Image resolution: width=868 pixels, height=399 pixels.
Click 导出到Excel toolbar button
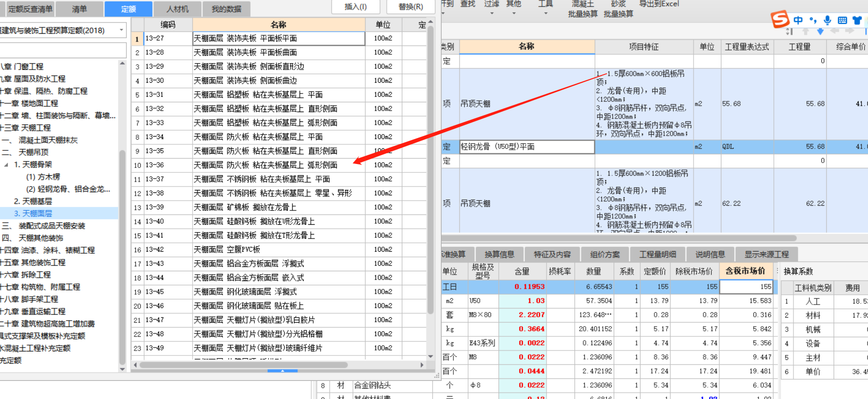click(659, 4)
